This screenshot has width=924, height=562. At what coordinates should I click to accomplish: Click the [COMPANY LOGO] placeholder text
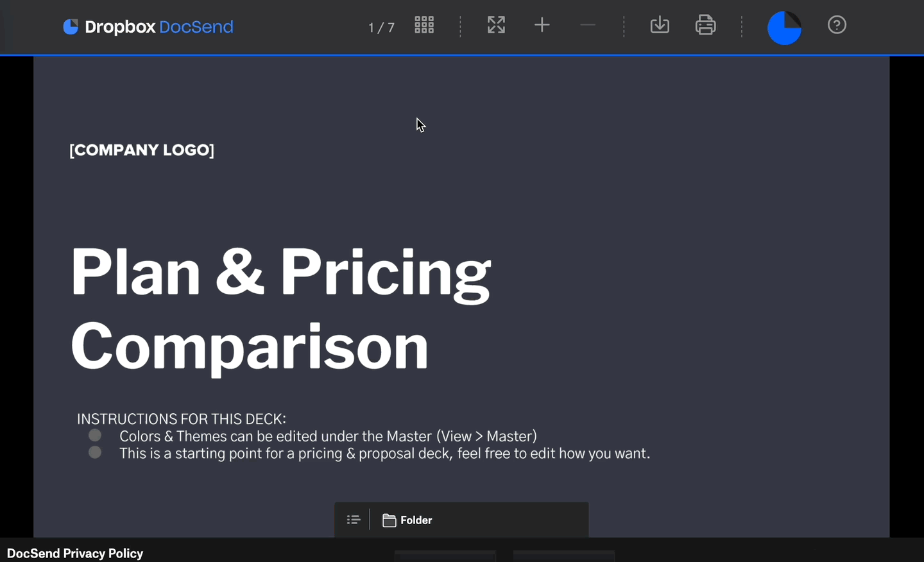(142, 150)
